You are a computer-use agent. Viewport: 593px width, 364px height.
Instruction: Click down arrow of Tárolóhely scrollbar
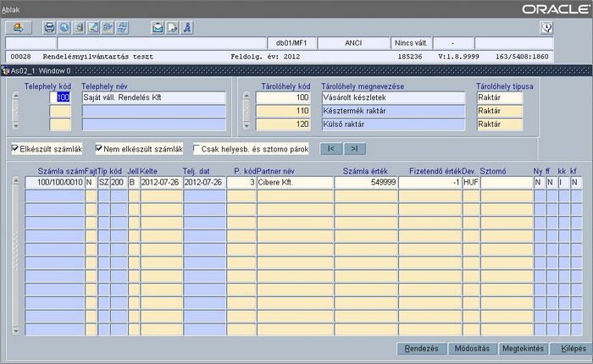[x=247, y=126]
